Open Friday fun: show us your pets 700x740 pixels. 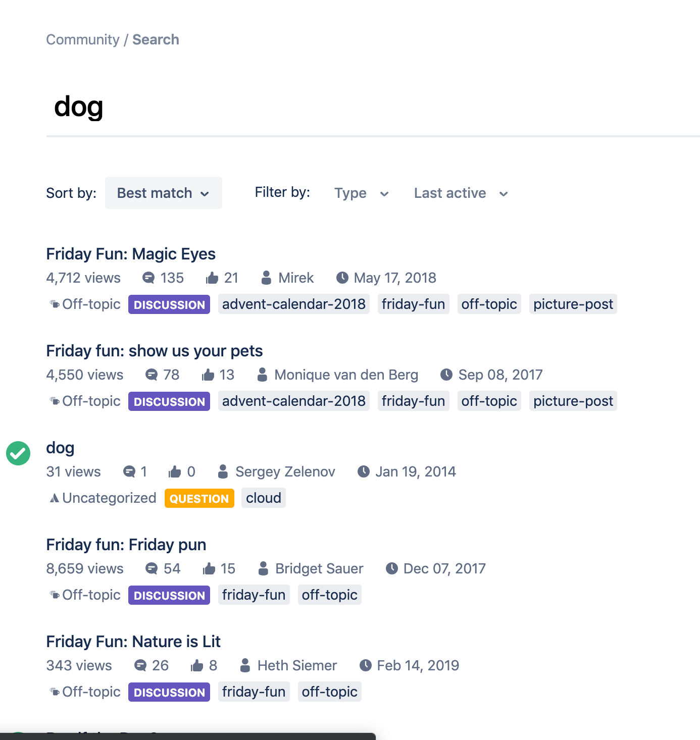pyautogui.click(x=155, y=351)
